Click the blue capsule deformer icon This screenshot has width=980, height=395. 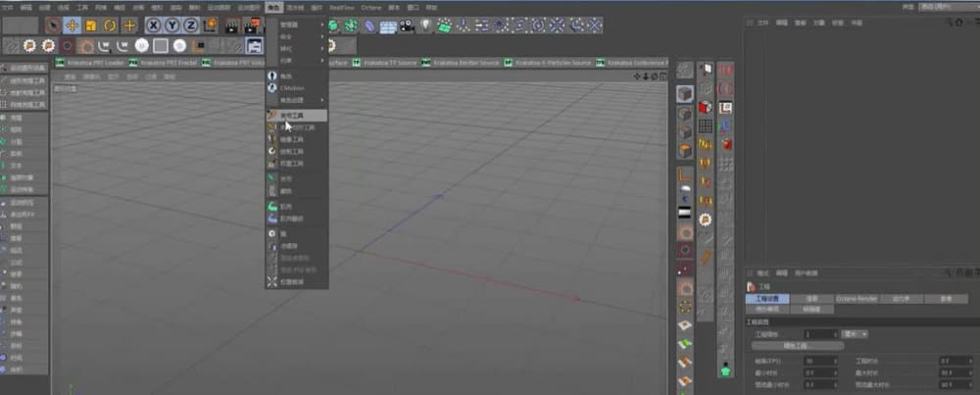[x=370, y=25]
